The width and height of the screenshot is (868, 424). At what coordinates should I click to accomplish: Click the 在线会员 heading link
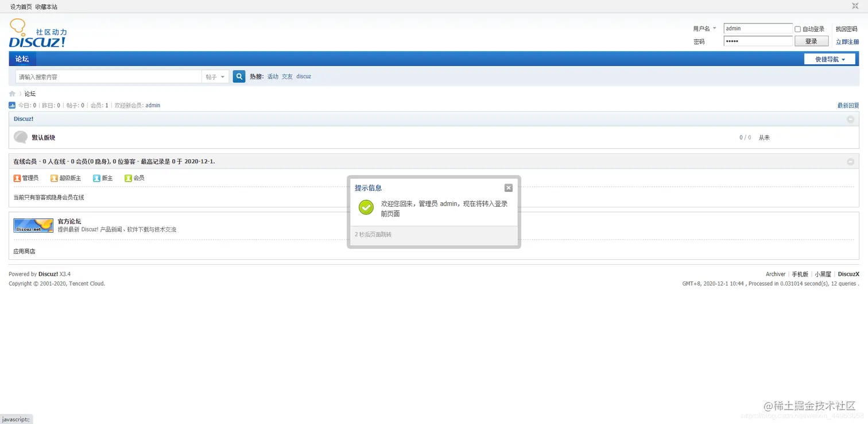click(x=25, y=161)
